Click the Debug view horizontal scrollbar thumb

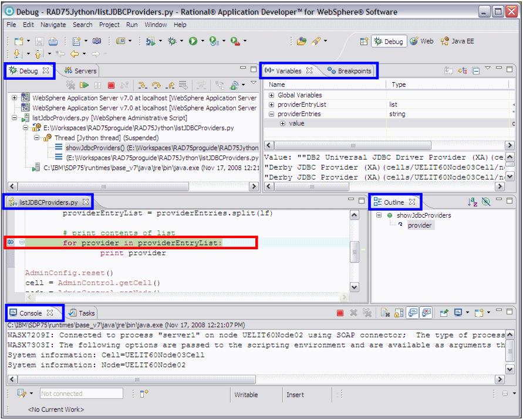(103, 187)
